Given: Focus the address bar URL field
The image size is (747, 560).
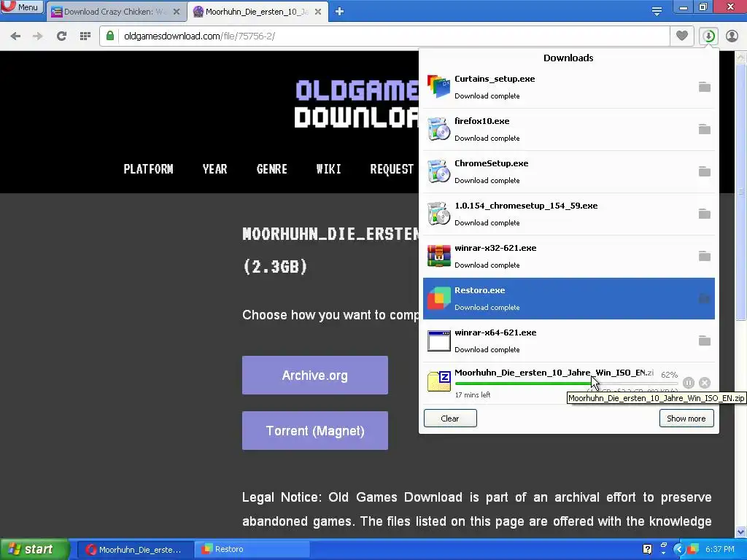Looking at the screenshot, I should [x=384, y=36].
